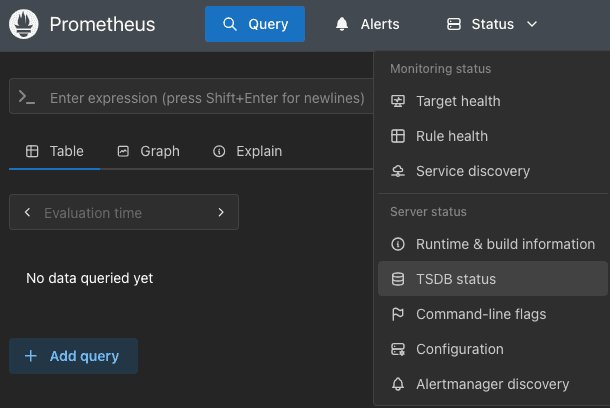Open the Status menu

(492, 24)
